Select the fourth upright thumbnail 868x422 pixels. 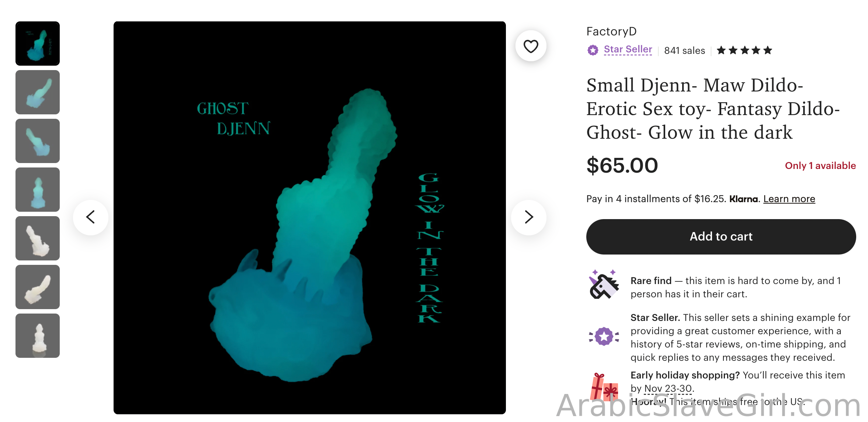coord(38,190)
